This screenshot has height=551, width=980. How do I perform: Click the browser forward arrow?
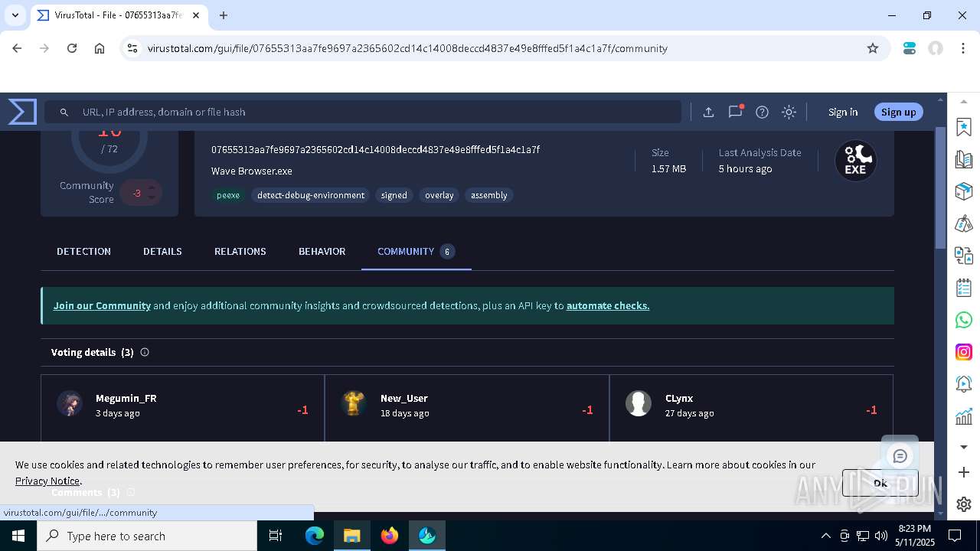coord(44,48)
